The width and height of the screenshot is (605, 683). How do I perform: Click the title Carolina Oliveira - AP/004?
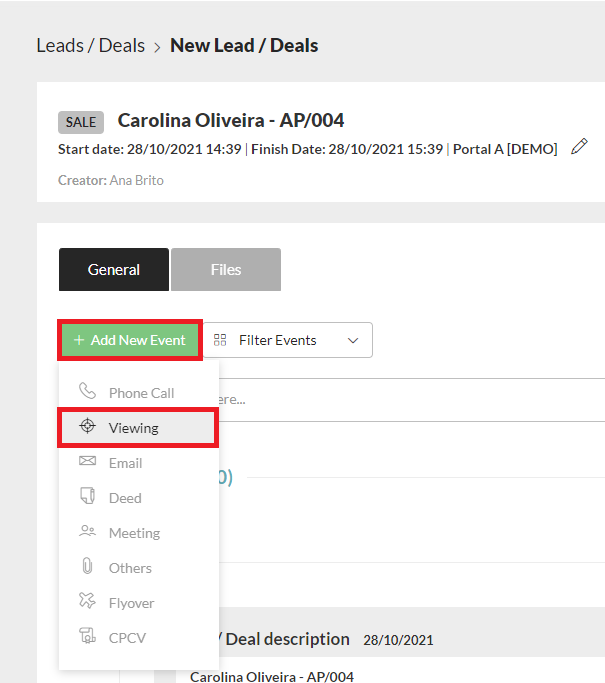tap(231, 121)
